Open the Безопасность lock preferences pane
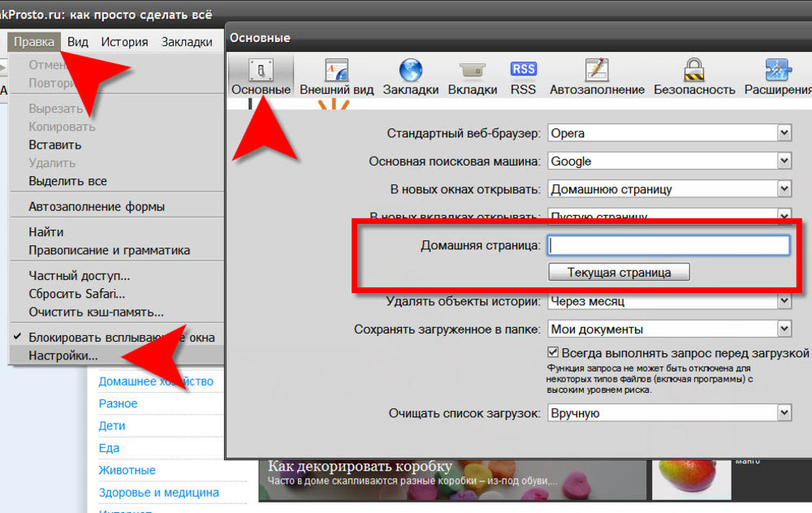 point(694,76)
